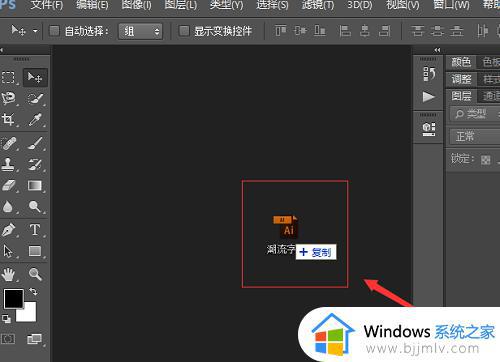Open the 图像(I) menu
500x362 pixels.
tap(136, 5)
